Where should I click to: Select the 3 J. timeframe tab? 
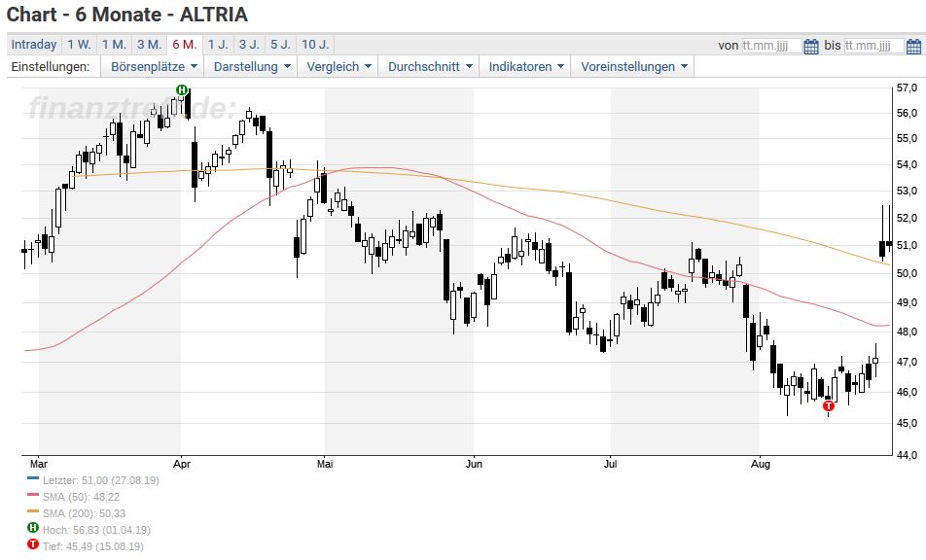[249, 45]
